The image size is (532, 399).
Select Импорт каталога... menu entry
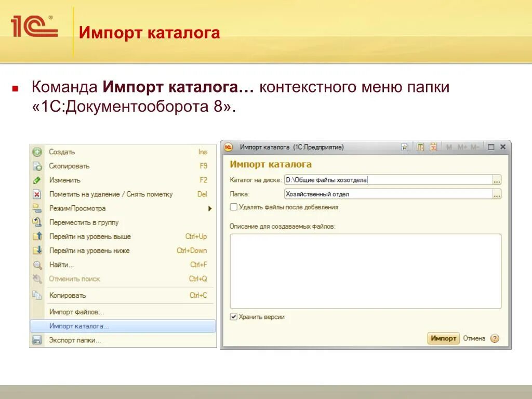click(x=123, y=326)
